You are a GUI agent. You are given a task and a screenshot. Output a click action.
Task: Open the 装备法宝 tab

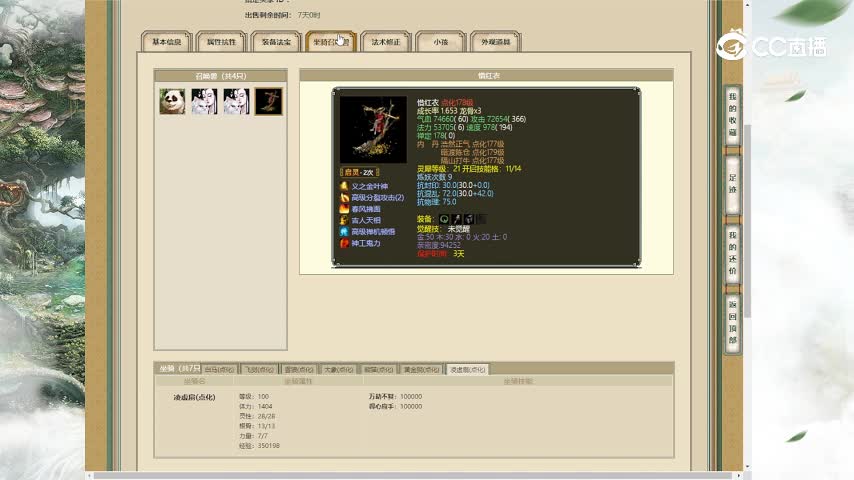[276, 42]
